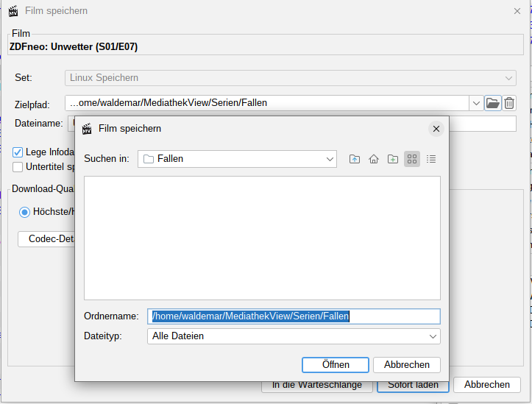Click the empty file list area
This screenshot has height=404, width=532.
point(262,237)
